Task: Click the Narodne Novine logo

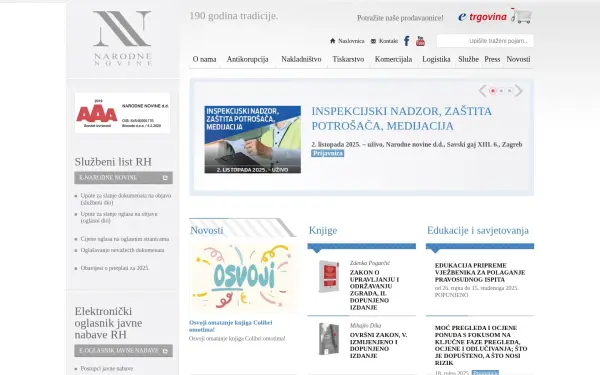Action: point(122,38)
